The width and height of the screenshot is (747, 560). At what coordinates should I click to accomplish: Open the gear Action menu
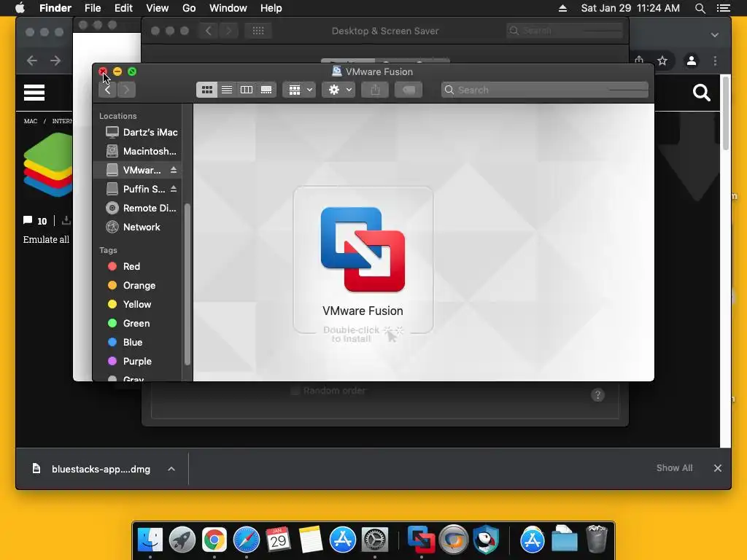[x=338, y=90]
